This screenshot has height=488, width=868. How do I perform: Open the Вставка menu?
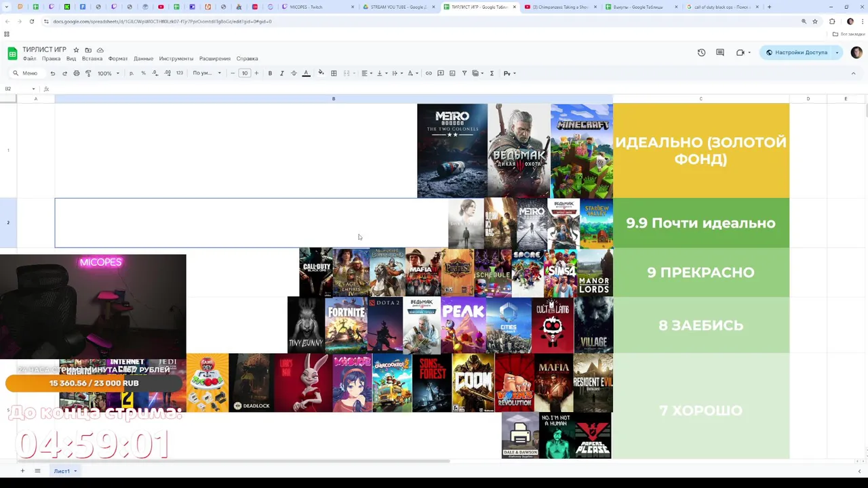tap(92, 59)
